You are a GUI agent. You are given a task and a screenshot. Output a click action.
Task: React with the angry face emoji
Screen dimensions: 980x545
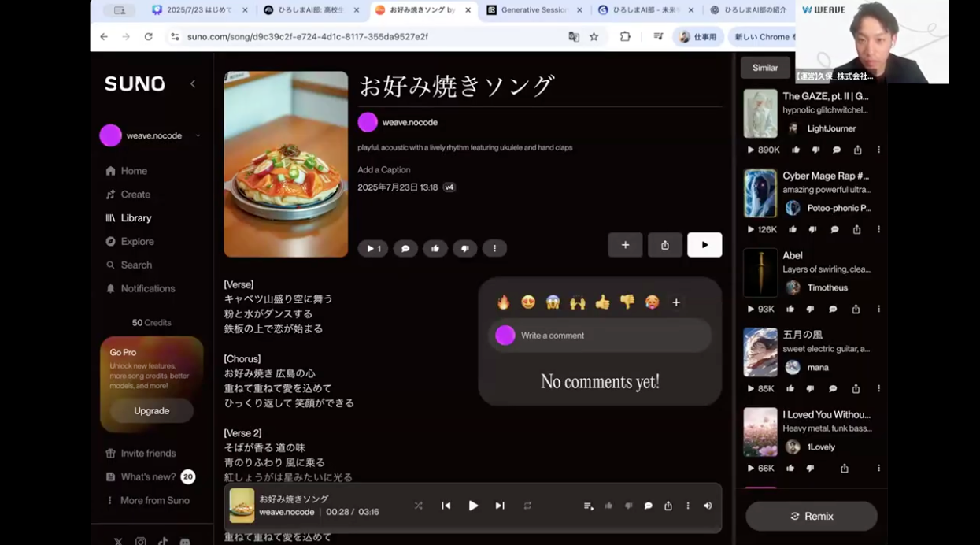point(652,302)
